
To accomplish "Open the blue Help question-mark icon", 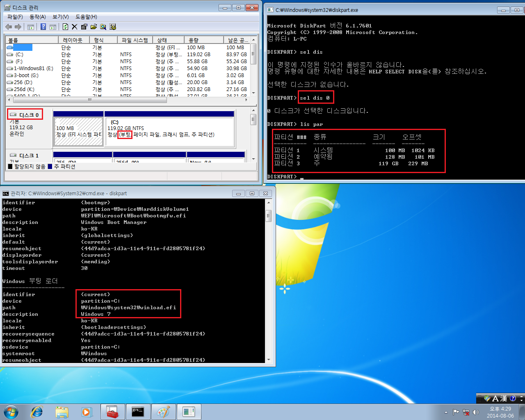I will (x=43, y=27).
